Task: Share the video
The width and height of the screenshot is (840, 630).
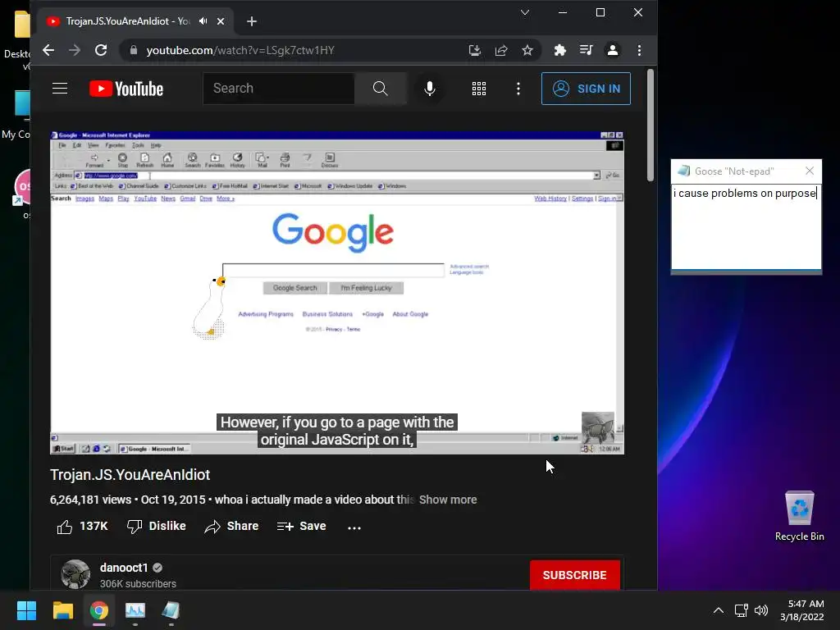Action: pyautogui.click(x=231, y=527)
